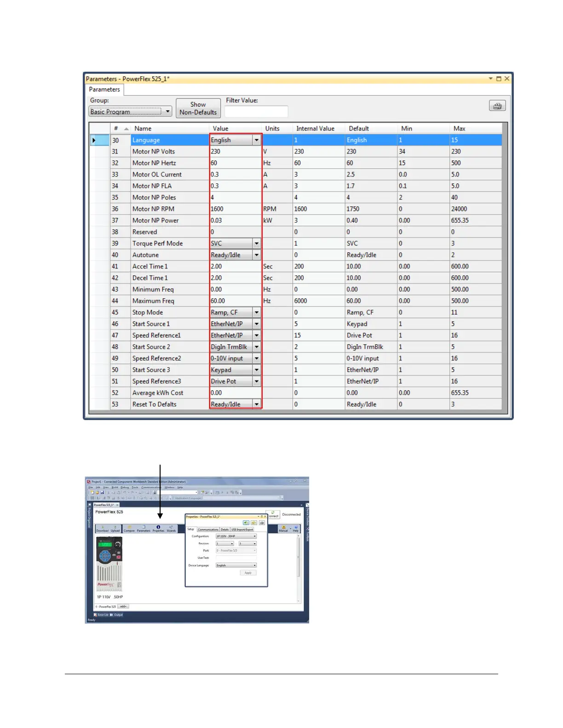Select the Setup tab in Properties dialog
Screen dimensions: 563x728
tap(190, 529)
